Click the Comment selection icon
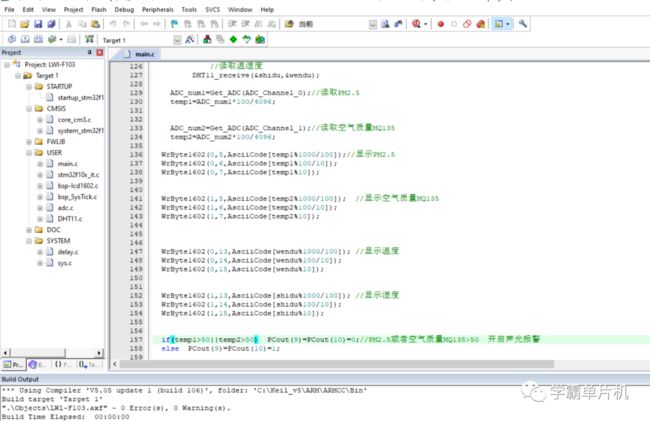 coord(259,24)
